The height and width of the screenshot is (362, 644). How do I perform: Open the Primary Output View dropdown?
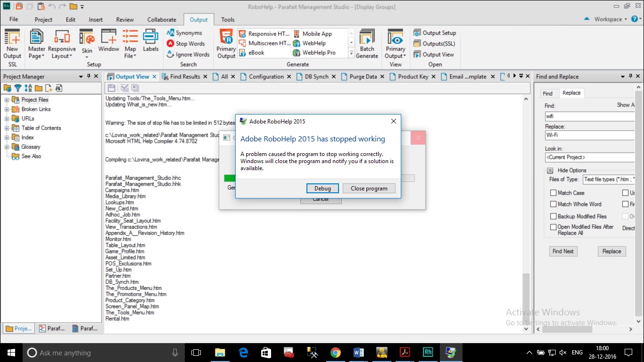(x=396, y=44)
